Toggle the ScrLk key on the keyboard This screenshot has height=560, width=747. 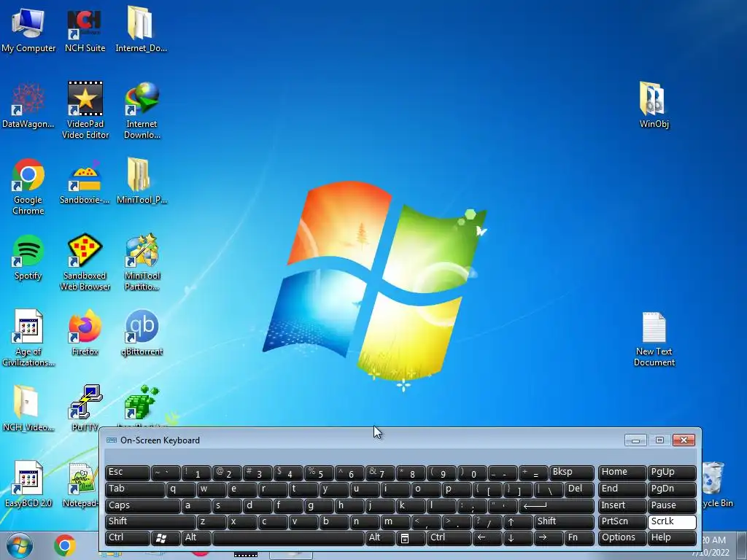point(672,521)
